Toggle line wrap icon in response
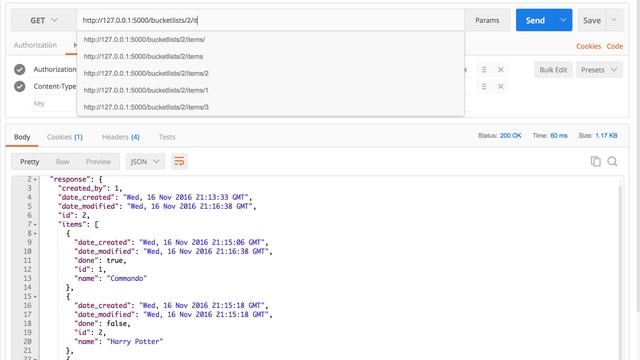The height and width of the screenshot is (360, 640). point(179,162)
